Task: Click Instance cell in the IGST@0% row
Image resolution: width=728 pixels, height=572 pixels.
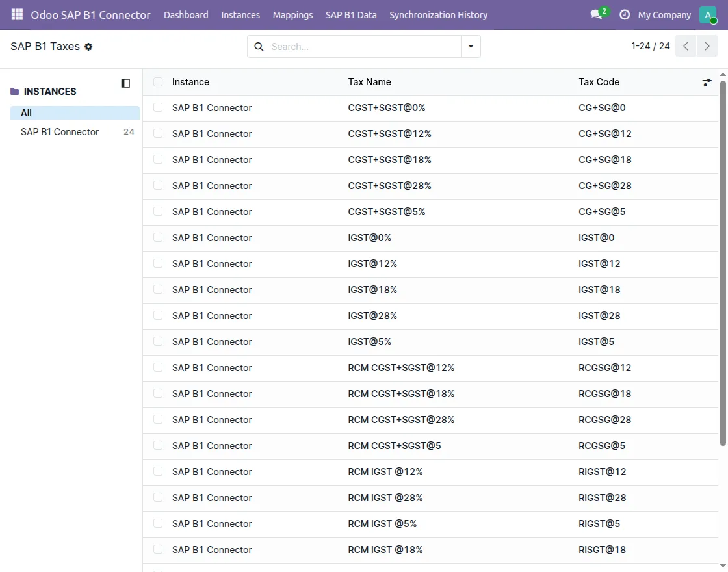Action: click(212, 238)
